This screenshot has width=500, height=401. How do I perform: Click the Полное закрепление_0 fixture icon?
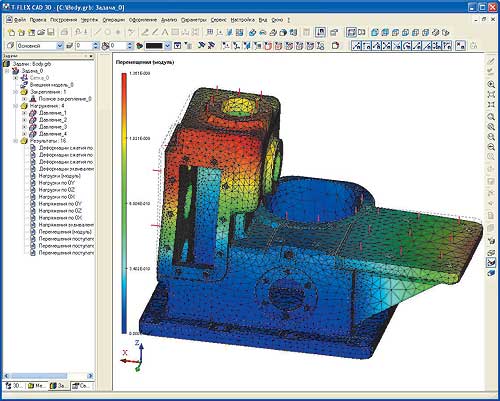click(x=33, y=99)
